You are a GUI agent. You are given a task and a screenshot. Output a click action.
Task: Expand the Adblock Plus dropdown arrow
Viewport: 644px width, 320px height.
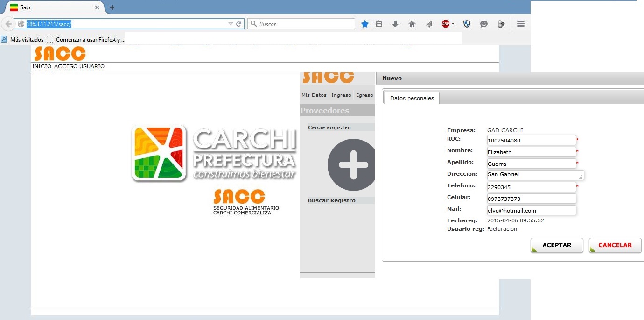click(453, 24)
